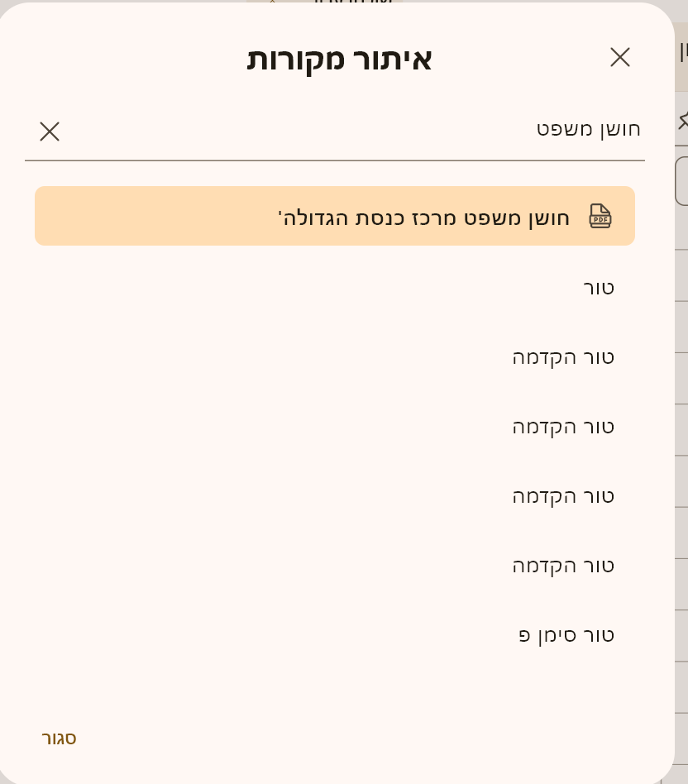
Task: Select the first טור הקדמה entry
Action: (x=563, y=357)
